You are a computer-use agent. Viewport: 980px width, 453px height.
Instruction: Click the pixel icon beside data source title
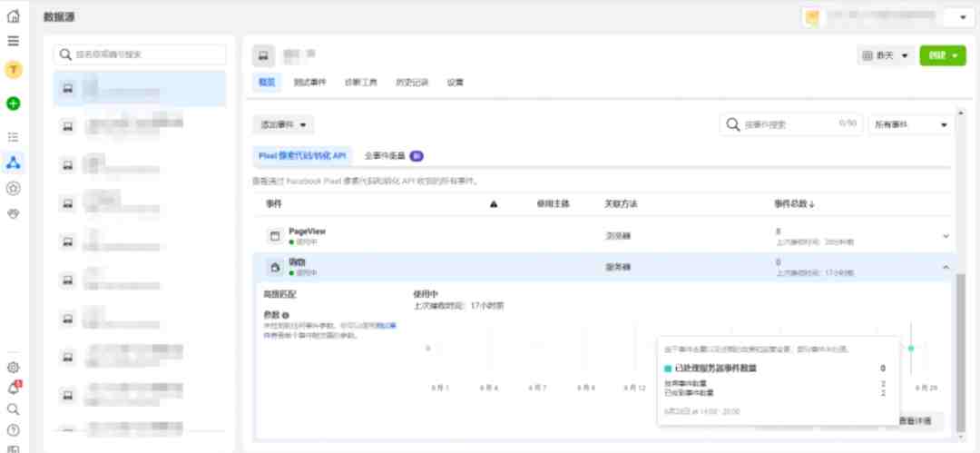pyautogui.click(x=264, y=56)
